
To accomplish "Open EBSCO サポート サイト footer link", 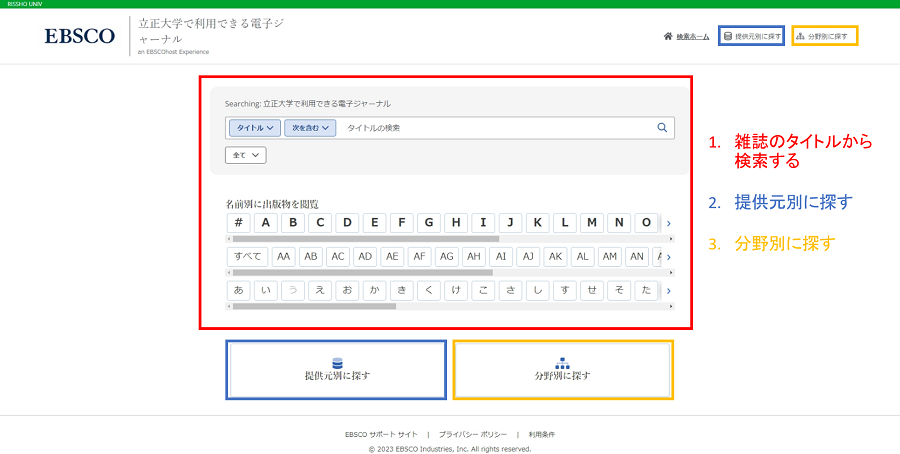I will 381,434.
